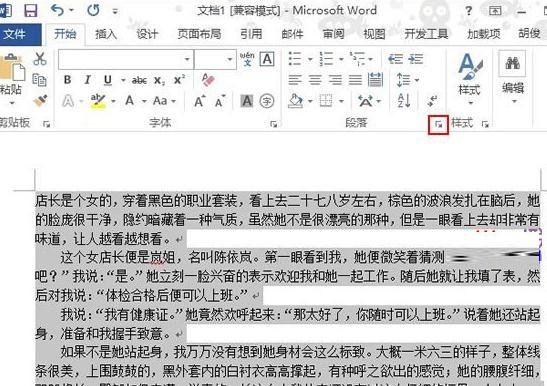Click the Shrink Font icon

tap(220, 101)
